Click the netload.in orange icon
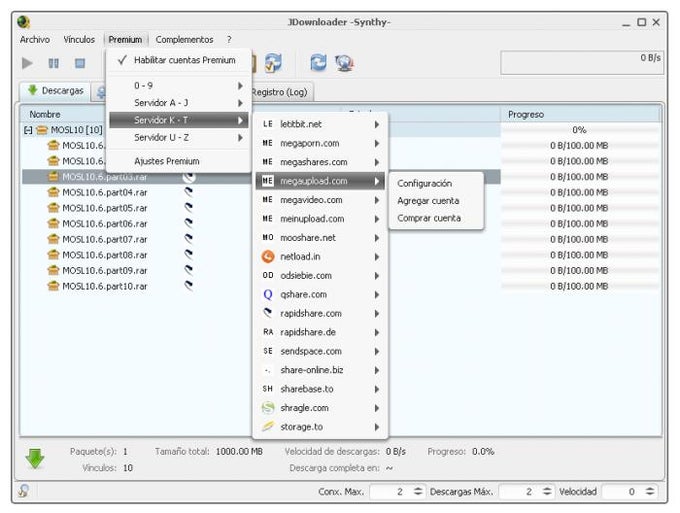This screenshot has width=680, height=513. (x=268, y=257)
